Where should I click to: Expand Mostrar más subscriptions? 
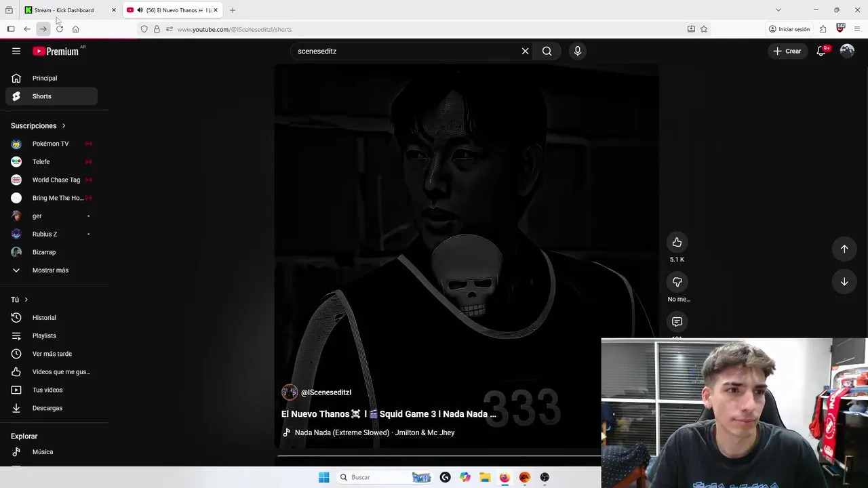(x=52, y=270)
